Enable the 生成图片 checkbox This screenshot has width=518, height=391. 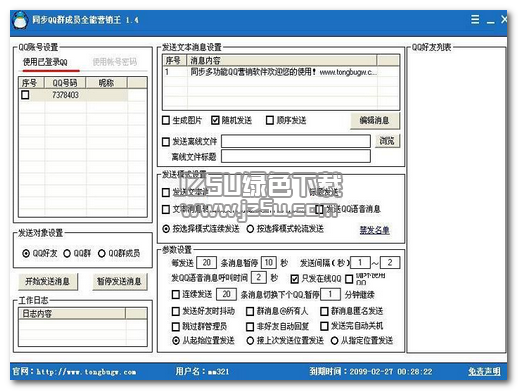pyautogui.click(x=166, y=120)
